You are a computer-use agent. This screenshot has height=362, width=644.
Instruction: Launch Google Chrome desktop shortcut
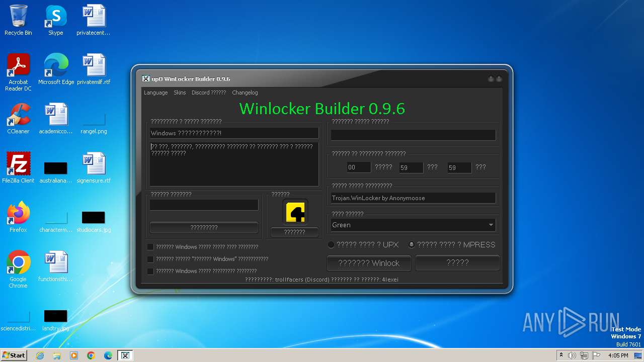(x=18, y=269)
